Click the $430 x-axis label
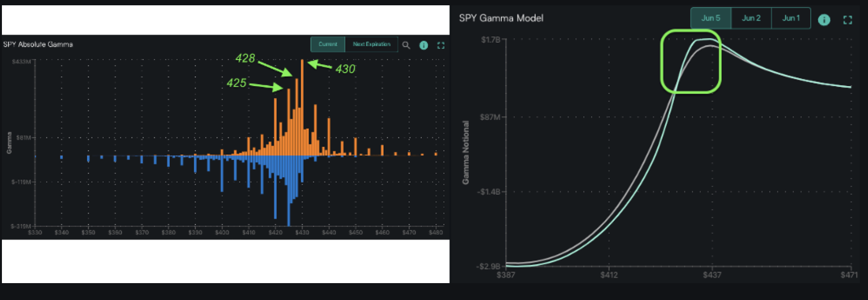Image resolution: width=868 pixels, height=300 pixels. coord(302,232)
